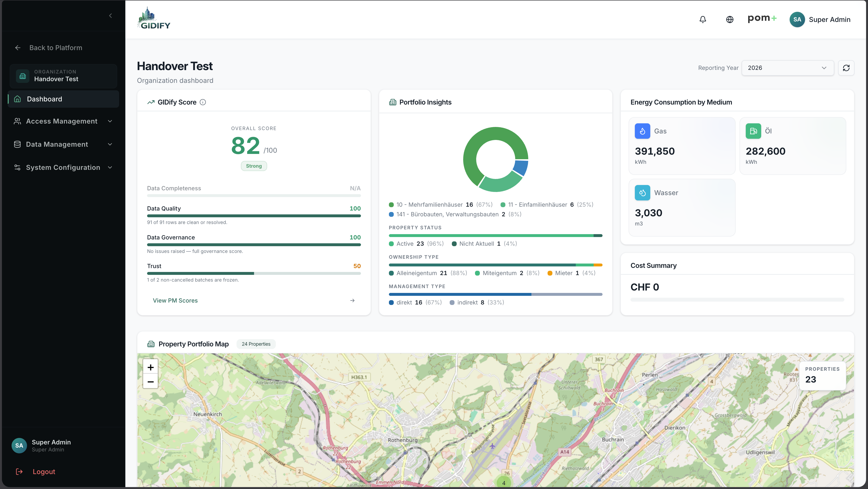Refresh the dashboard data
Viewport: 868px width, 489px height.
click(846, 68)
